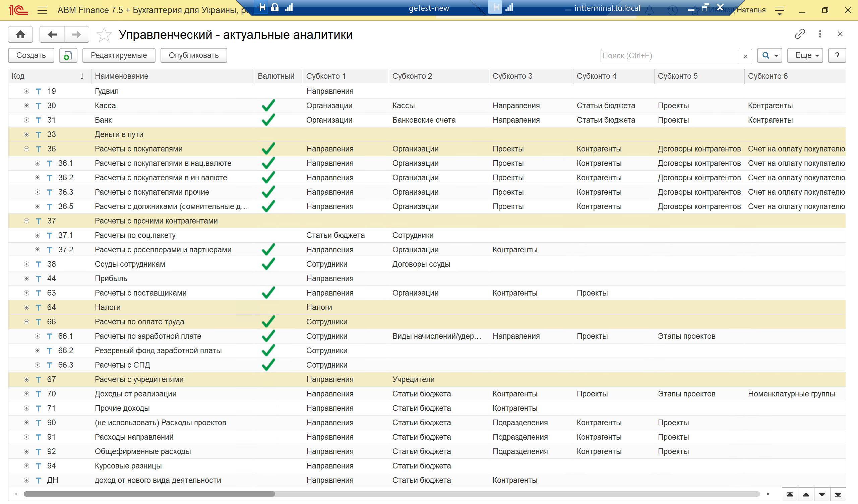Click the Валютный column header
The image size is (858, 504).
279,76
